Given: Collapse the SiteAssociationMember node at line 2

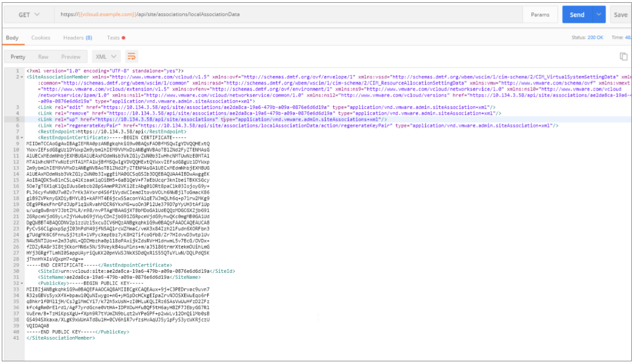Looking at the screenshot, I should (22, 77).
